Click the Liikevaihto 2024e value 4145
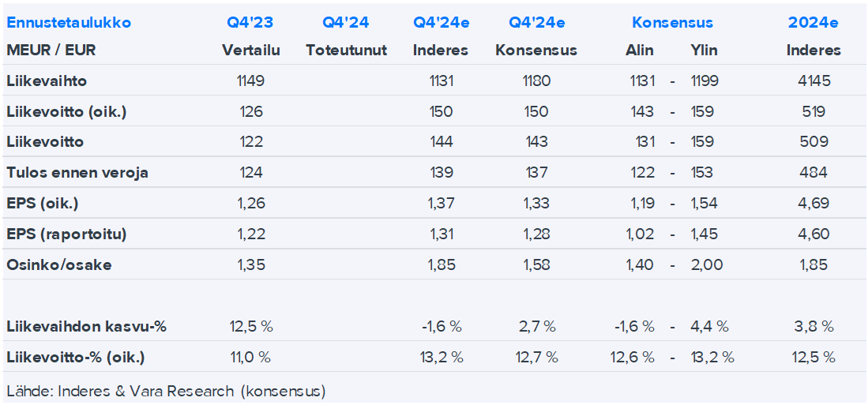This screenshot has height=405, width=868. pyautogui.click(x=814, y=81)
